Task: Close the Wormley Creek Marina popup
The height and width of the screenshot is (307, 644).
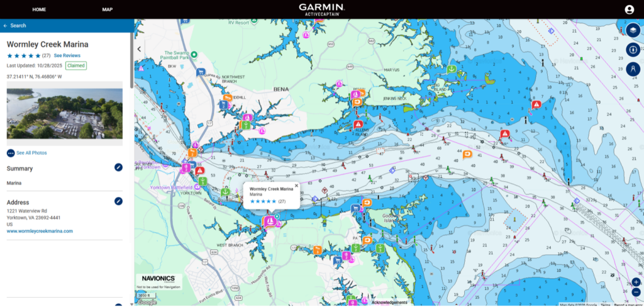Action: pos(297,186)
